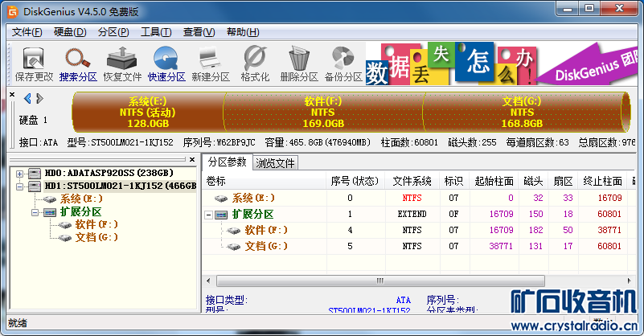
Task: Open the 文件(F) menu
Action: click(27, 32)
